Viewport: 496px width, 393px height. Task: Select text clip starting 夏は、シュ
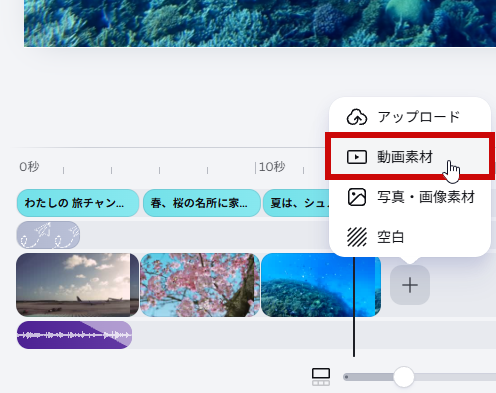tap(296, 203)
